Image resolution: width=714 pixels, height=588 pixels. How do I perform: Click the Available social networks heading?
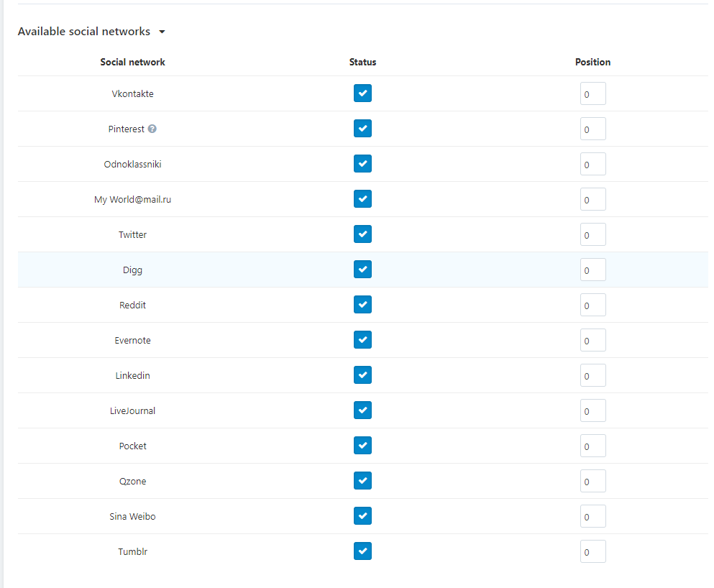pyautogui.click(x=84, y=32)
